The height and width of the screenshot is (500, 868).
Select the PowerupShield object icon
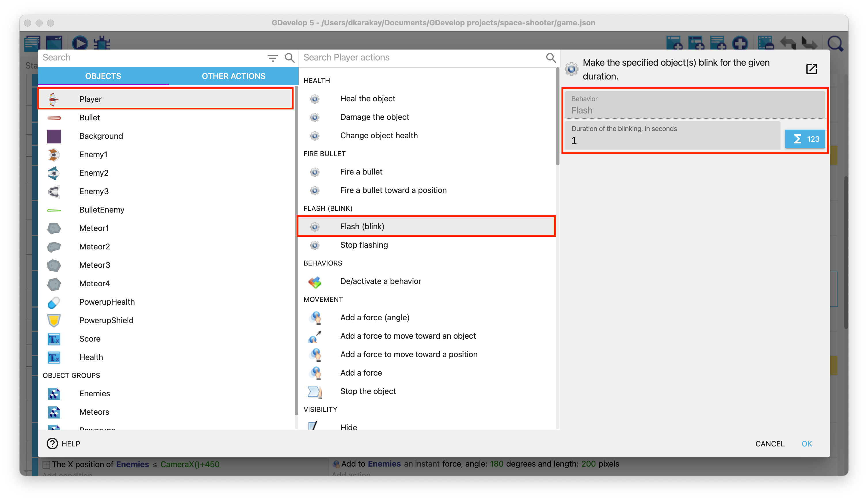tap(54, 320)
